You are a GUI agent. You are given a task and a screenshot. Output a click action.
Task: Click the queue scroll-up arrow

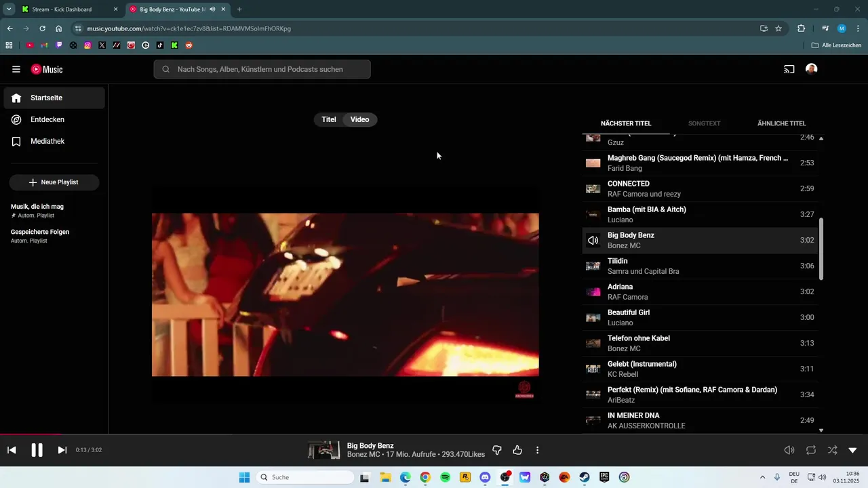(821, 138)
